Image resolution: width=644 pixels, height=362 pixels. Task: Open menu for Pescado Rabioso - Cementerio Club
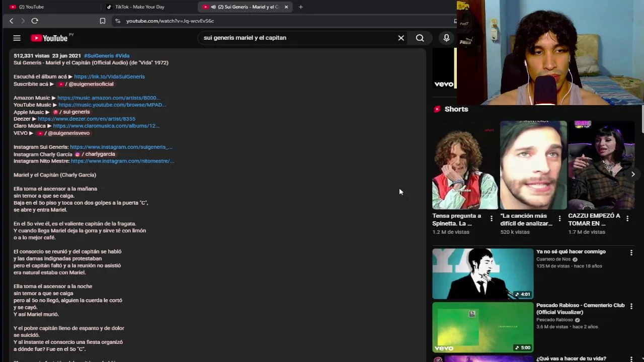[631, 306]
